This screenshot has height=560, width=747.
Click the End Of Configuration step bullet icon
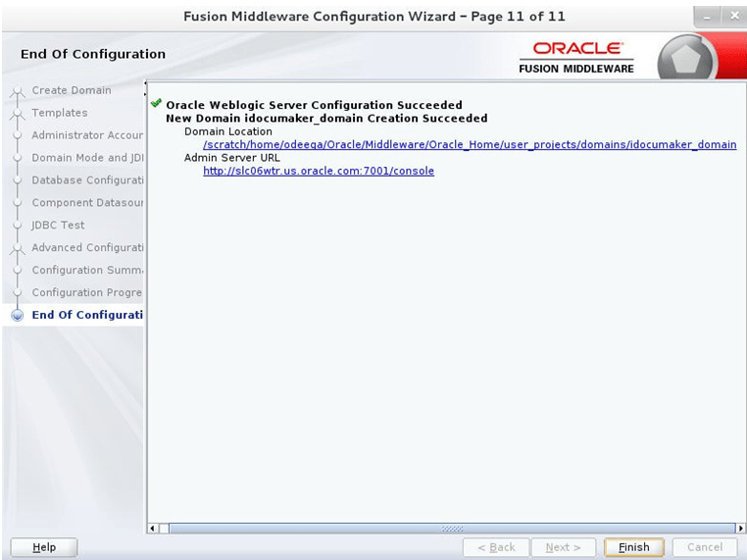[x=17, y=316]
